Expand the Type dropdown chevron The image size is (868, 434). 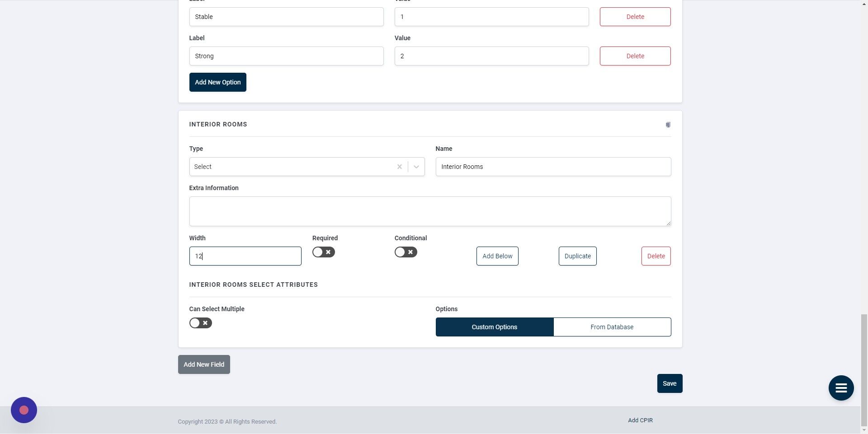pyautogui.click(x=416, y=167)
